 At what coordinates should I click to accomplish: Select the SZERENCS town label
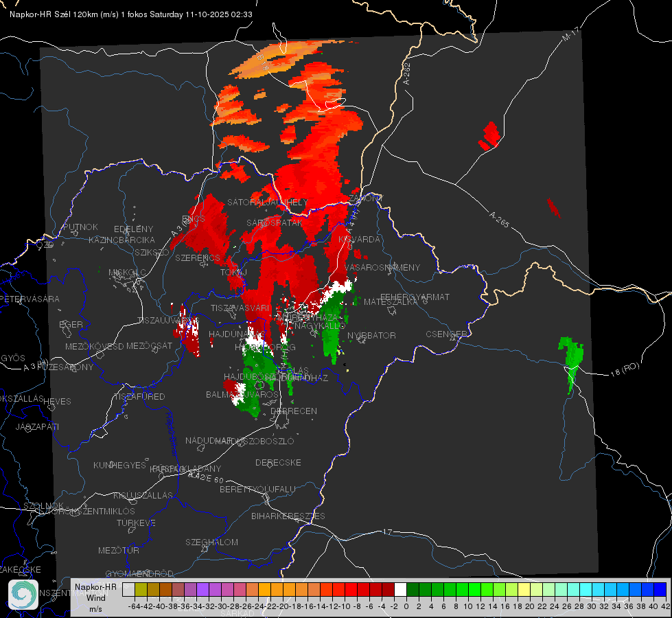click(x=198, y=258)
